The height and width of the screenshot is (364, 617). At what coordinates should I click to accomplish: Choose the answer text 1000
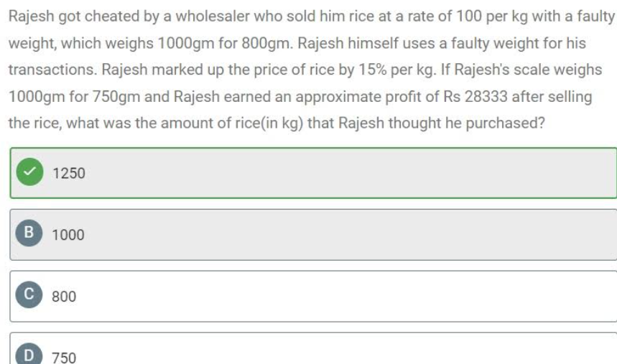point(68,235)
